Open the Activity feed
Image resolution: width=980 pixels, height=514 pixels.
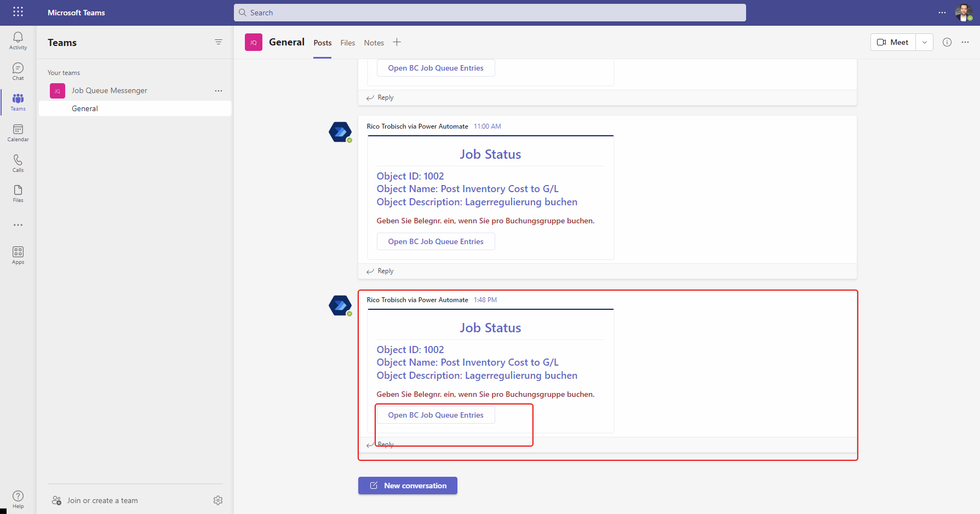click(18, 41)
